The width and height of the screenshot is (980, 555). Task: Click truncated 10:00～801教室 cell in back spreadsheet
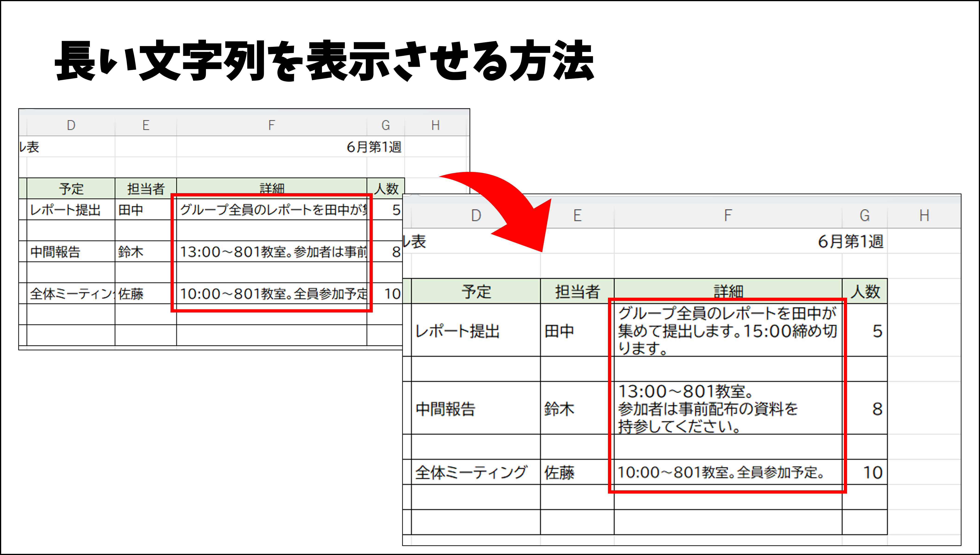pyautogui.click(x=272, y=293)
